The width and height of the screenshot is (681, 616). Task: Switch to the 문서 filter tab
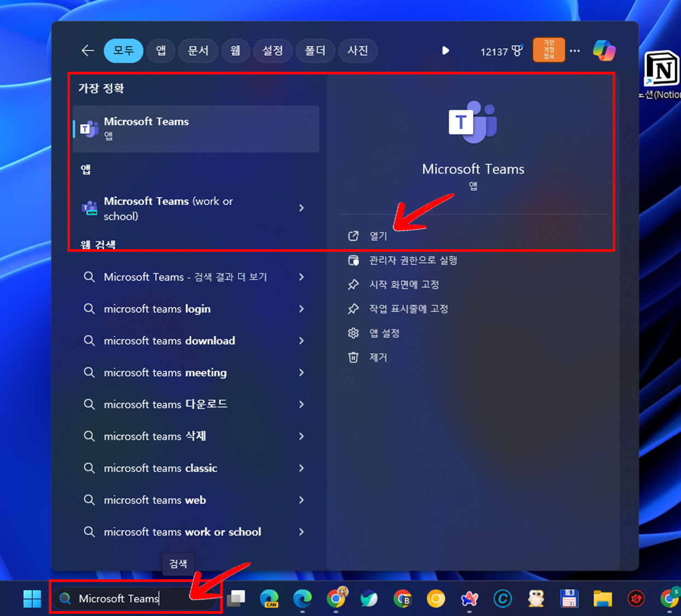click(198, 50)
